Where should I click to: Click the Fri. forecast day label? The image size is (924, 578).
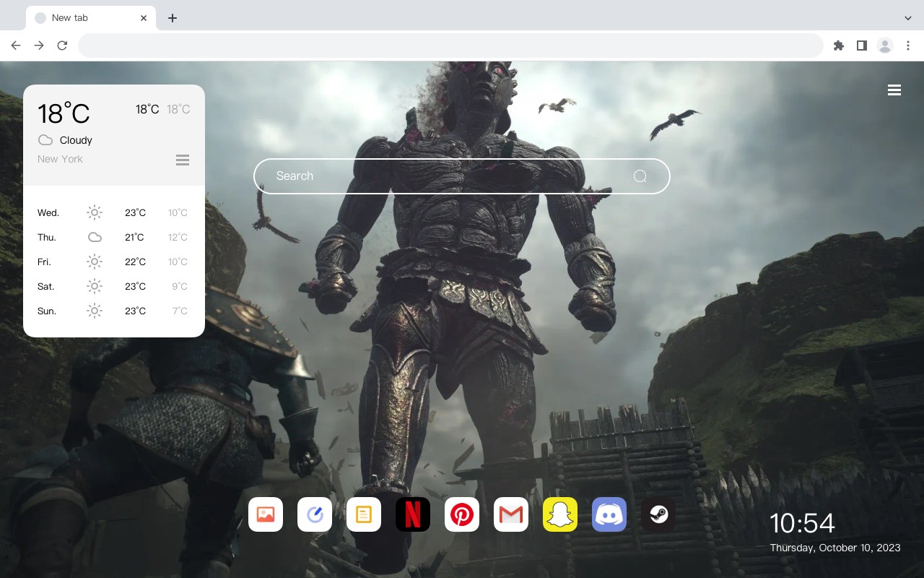(x=44, y=262)
